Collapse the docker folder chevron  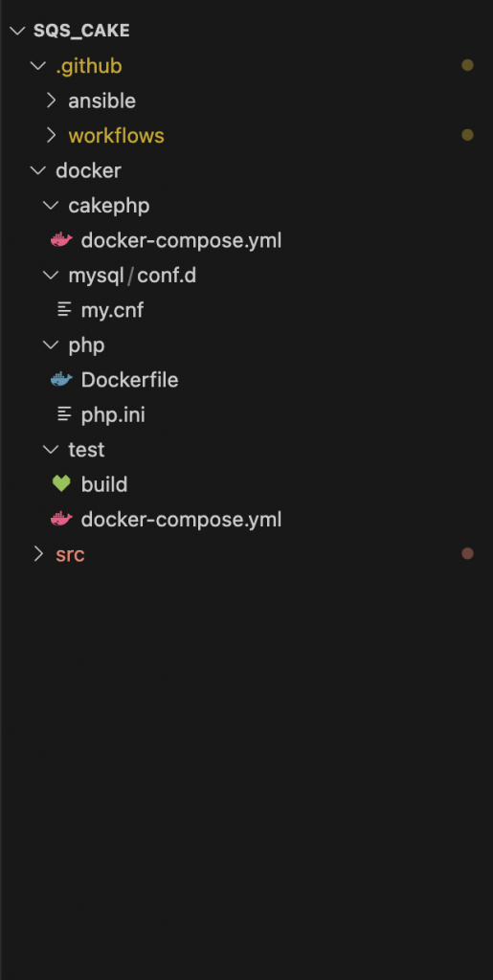pyautogui.click(x=38, y=170)
